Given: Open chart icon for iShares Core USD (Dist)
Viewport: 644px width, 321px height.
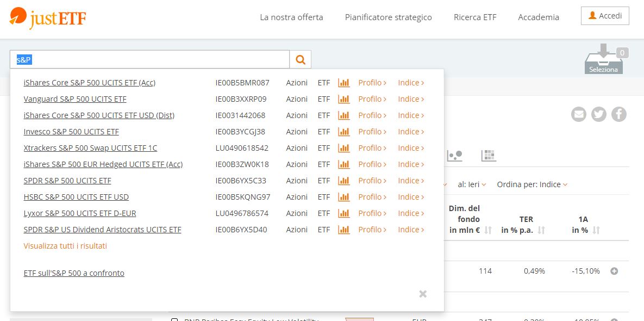Looking at the screenshot, I should click(344, 115).
